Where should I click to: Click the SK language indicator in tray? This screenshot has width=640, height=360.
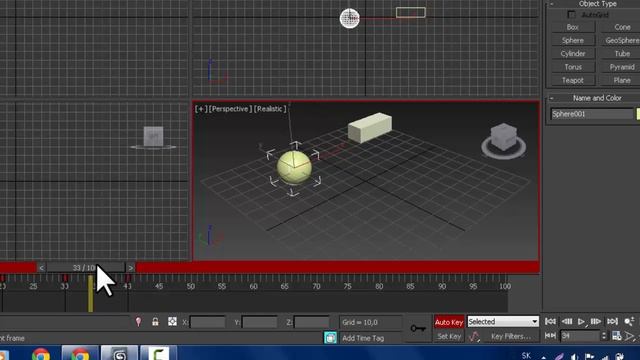pos(526,356)
